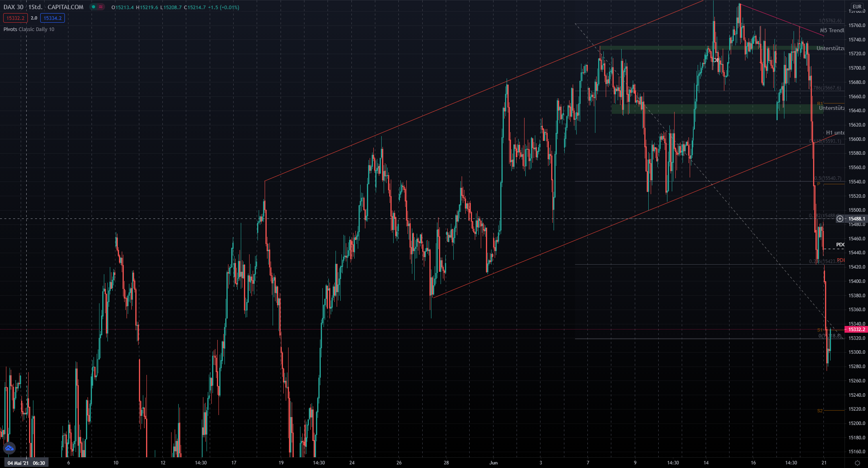Click the Jun date marker on time axis

coord(493,463)
